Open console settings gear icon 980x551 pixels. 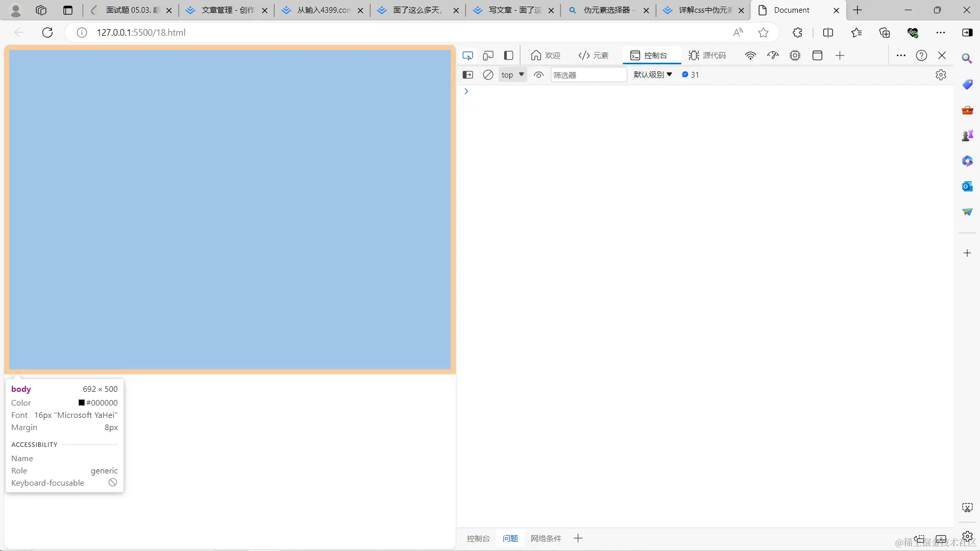pyautogui.click(x=941, y=75)
